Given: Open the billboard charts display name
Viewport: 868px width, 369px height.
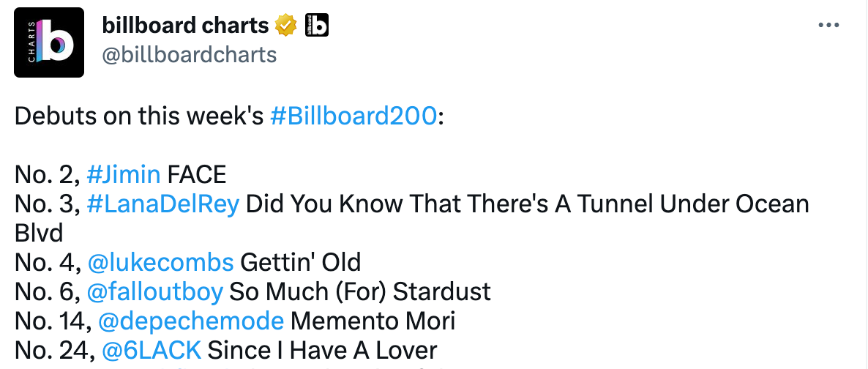Looking at the screenshot, I should (185, 26).
